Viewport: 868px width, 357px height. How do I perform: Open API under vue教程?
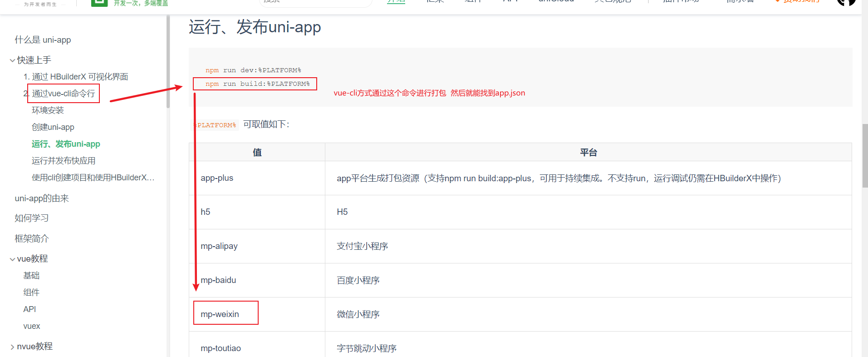coord(29,309)
